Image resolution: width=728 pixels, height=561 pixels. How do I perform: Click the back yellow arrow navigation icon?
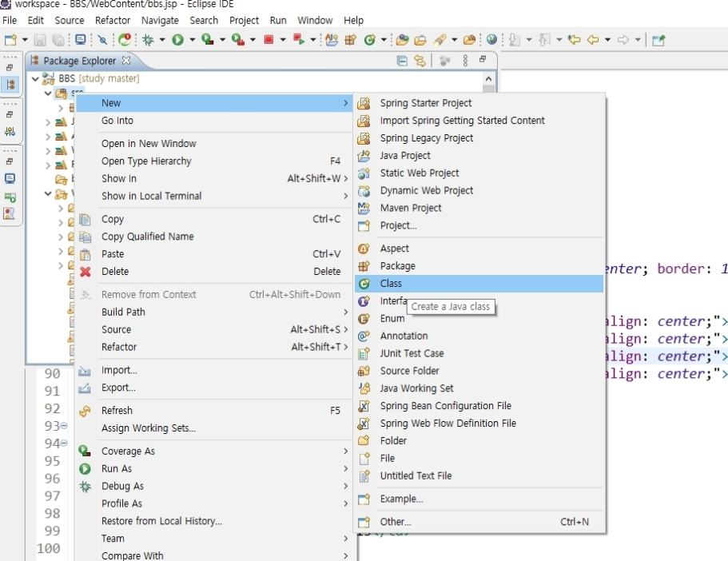tap(593, 40)
